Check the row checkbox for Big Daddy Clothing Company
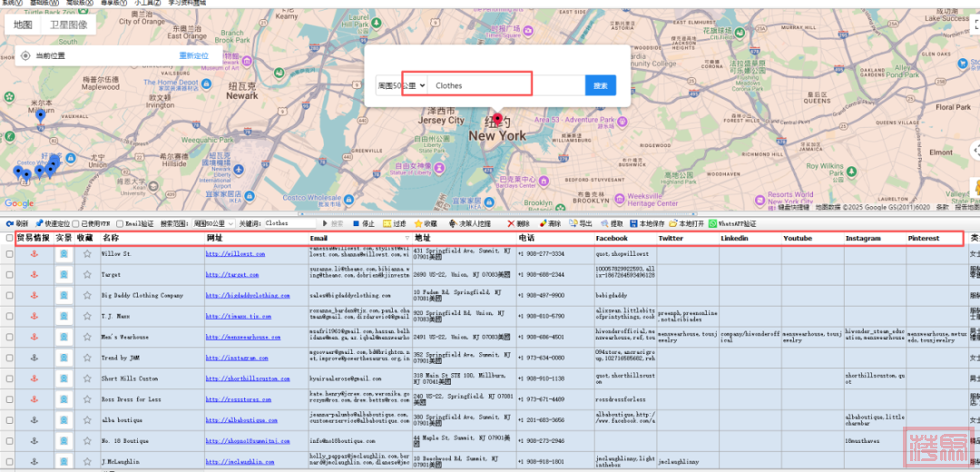Viewport: 980px width, 472px height. pos(10,295)
